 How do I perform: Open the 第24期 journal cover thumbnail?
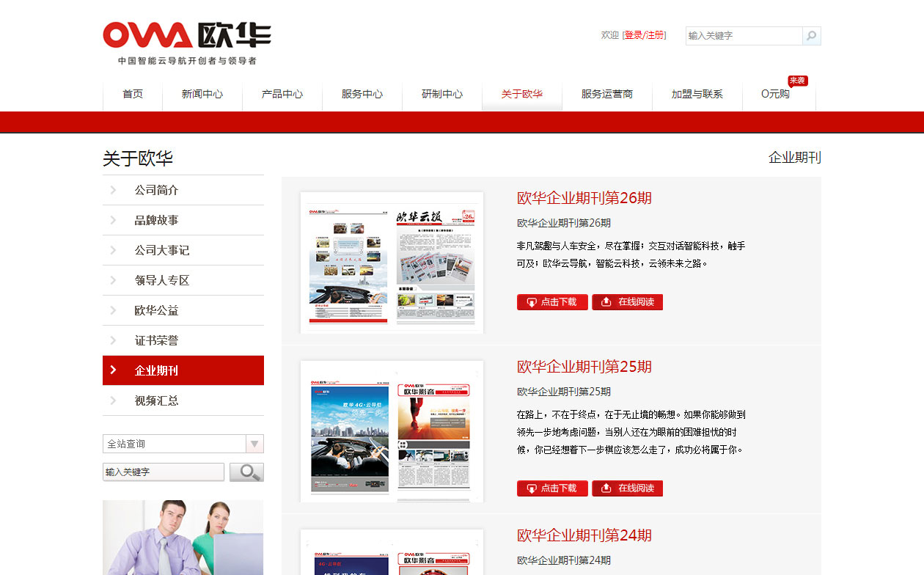[x=392, y=552]
